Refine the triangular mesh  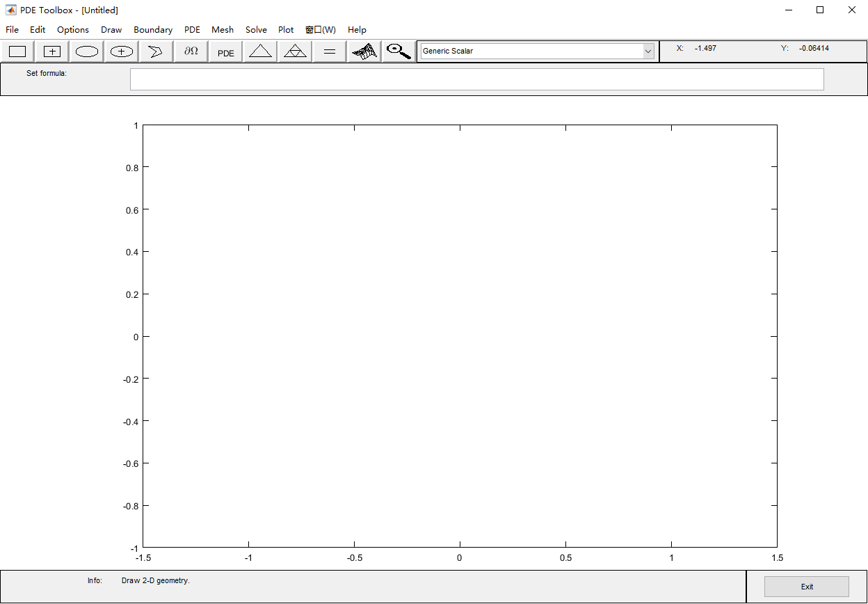click(x=296, y=51)
